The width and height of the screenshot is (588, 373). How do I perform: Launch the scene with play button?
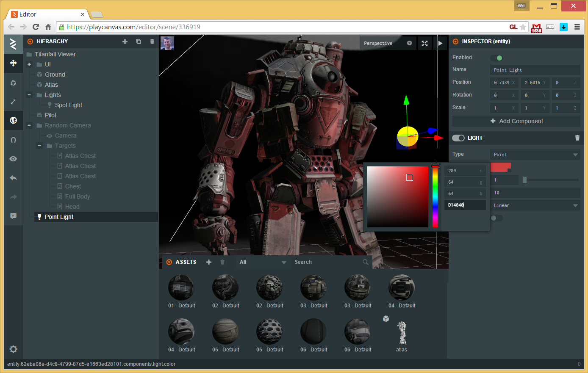point(440,43)
